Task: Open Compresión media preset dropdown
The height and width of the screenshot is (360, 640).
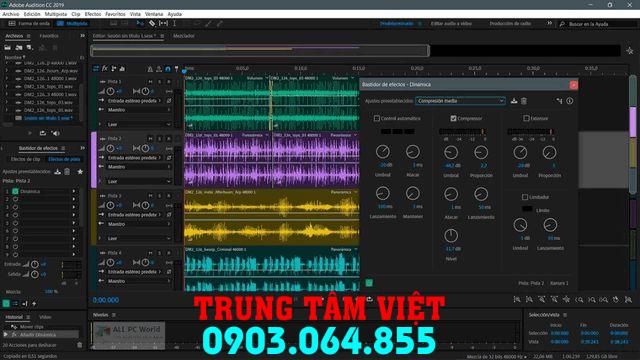Action: coord(460,101)
